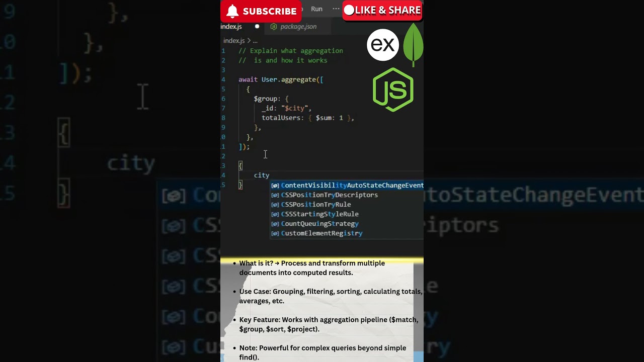Click the package.json file icon in tab
Image resolution: width=644 pixels, height=362 pixels.
(274, 27)
